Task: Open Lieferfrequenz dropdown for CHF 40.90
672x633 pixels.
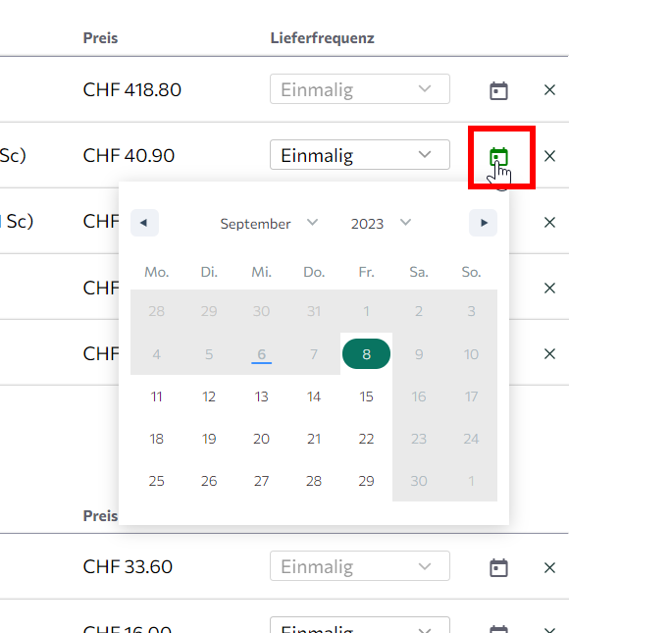Action: (359, 155)
